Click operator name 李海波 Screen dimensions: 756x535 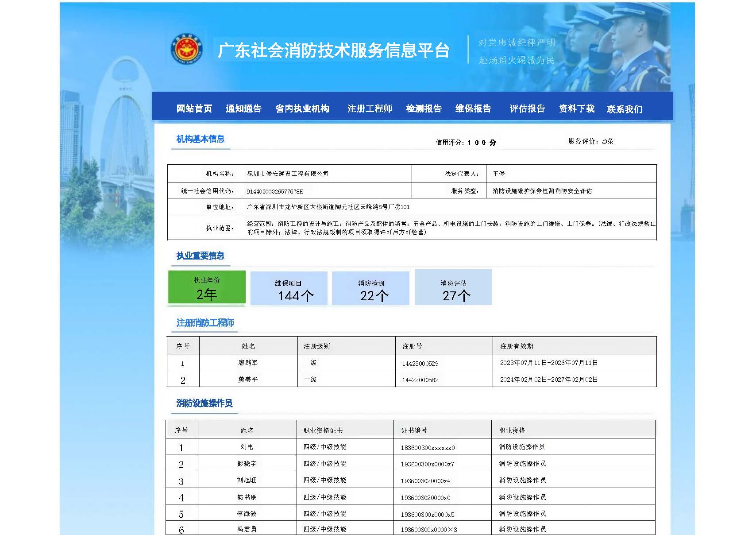[x=247, y=514]
